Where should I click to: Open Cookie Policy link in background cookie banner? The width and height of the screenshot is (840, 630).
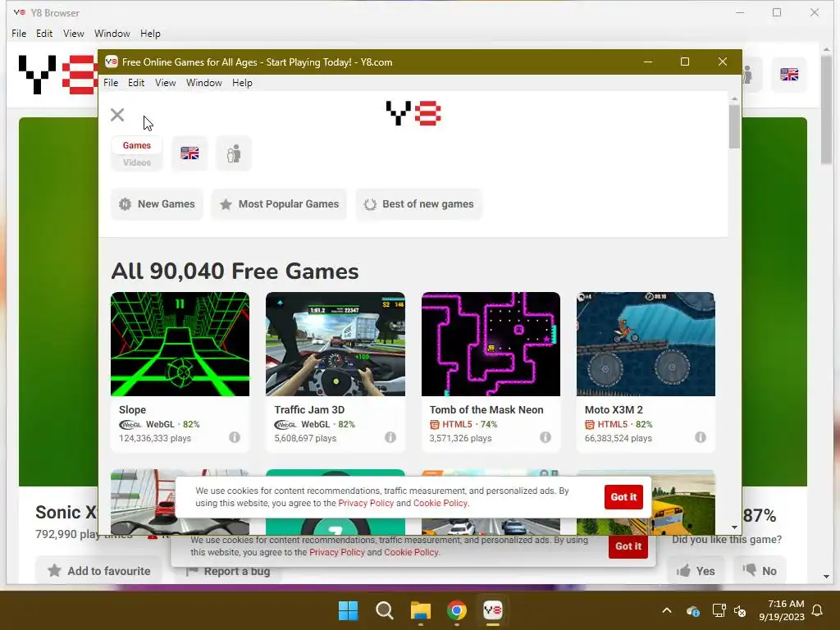pos(412,552)
